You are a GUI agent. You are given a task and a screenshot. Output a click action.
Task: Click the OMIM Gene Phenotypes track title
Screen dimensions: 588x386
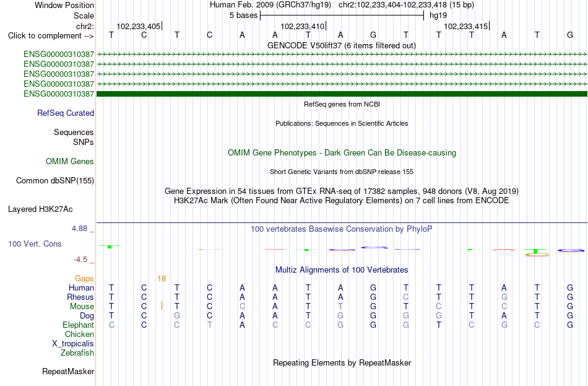pos(342,153)
